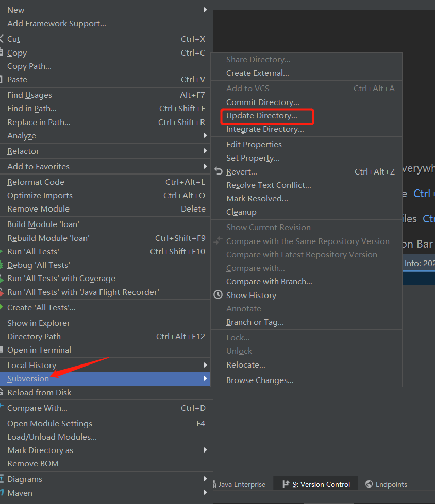The image size is (435, 504).
Task: Expand the Refactor submenu arrow
Action: (x=205, y=151)
